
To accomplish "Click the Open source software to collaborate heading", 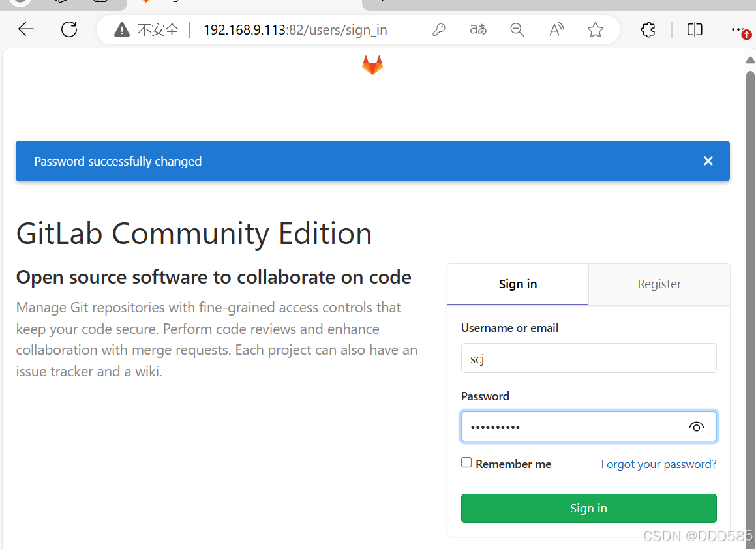I will coord(213,277).
